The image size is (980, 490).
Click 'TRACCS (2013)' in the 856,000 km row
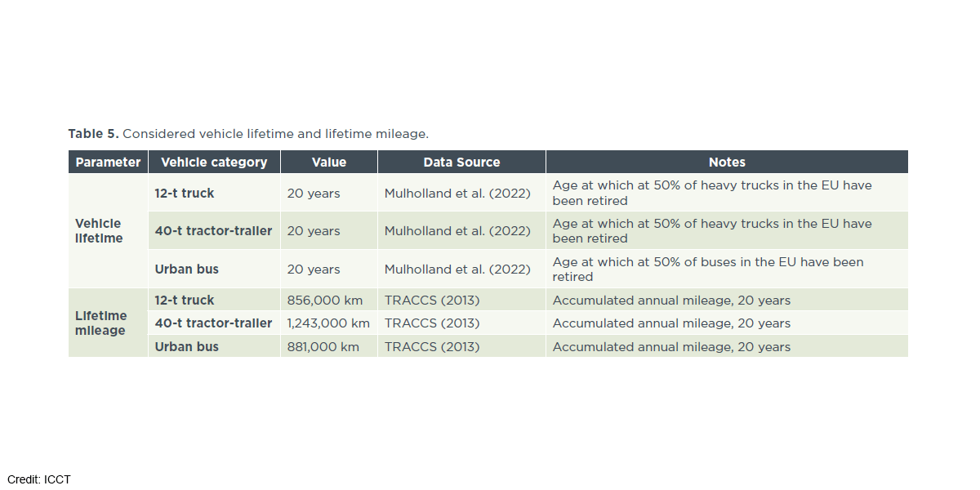click(x=432, y=300)
